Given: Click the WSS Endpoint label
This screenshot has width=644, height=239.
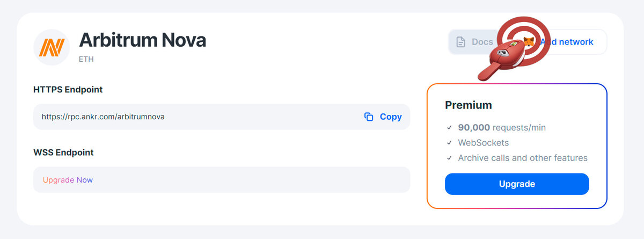Looking at the screenshot, I should pos(63,153).
